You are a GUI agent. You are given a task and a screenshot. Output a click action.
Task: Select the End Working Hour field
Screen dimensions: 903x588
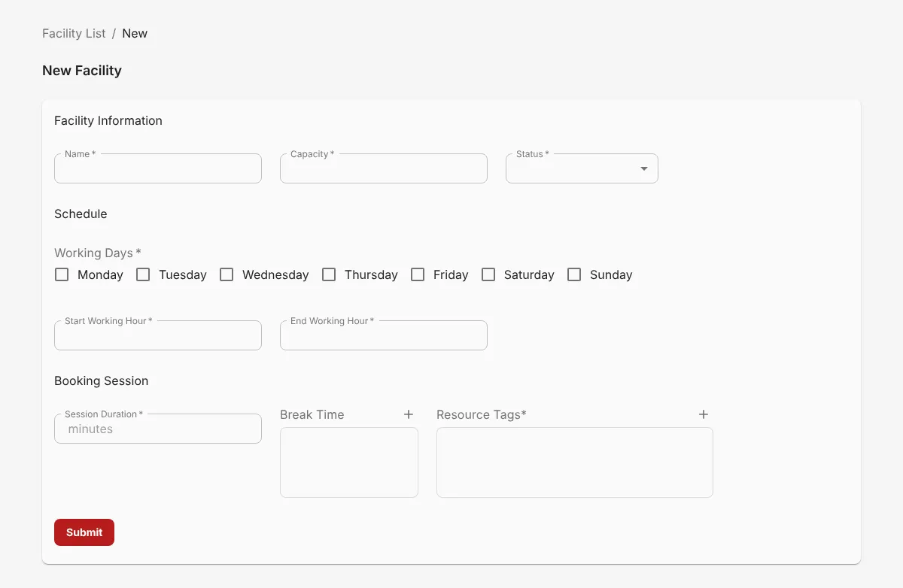(x=384, y=335)
